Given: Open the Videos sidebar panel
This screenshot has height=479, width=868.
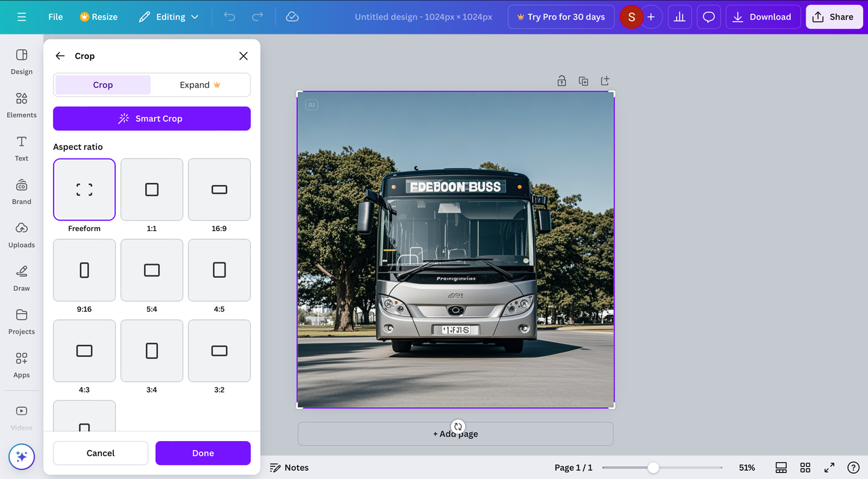Looking at the screenshot, I should coord(22,417).
